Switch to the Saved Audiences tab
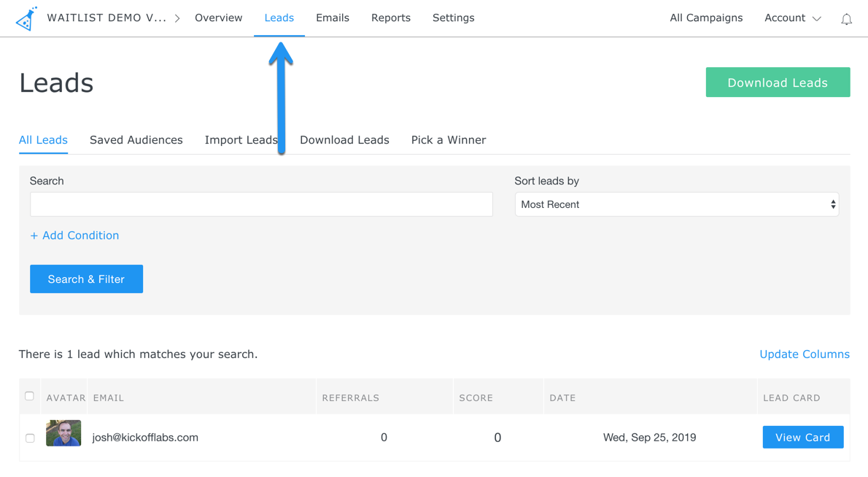868x477 pixels. coord(136,140)
